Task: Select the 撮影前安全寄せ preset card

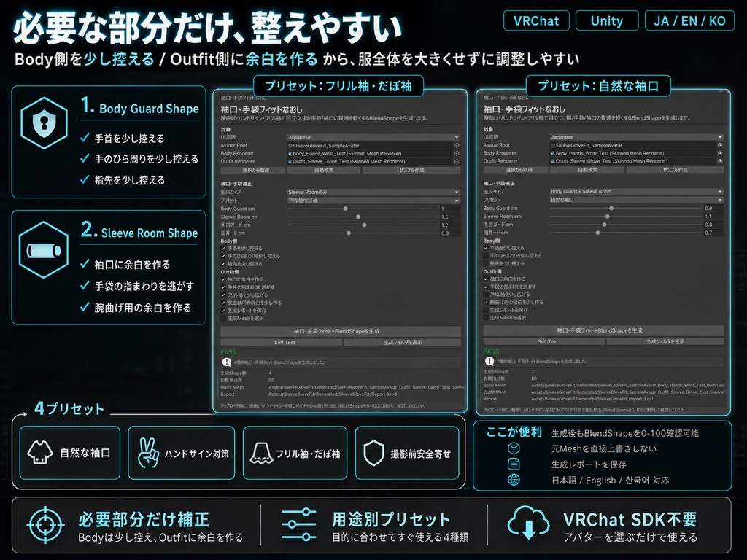Action: (407, 453)
